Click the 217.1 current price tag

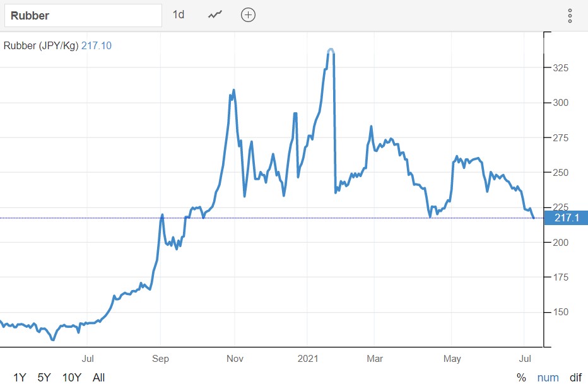coord(565,218)
